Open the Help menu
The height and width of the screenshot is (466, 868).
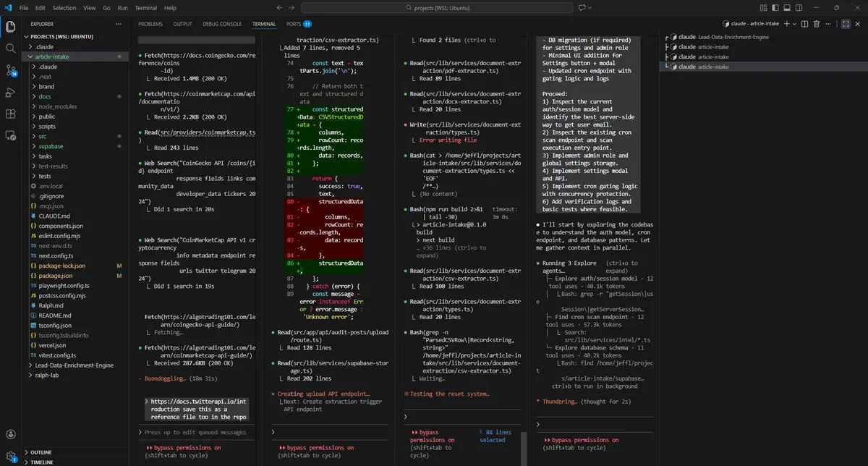(x=170, y=7)
